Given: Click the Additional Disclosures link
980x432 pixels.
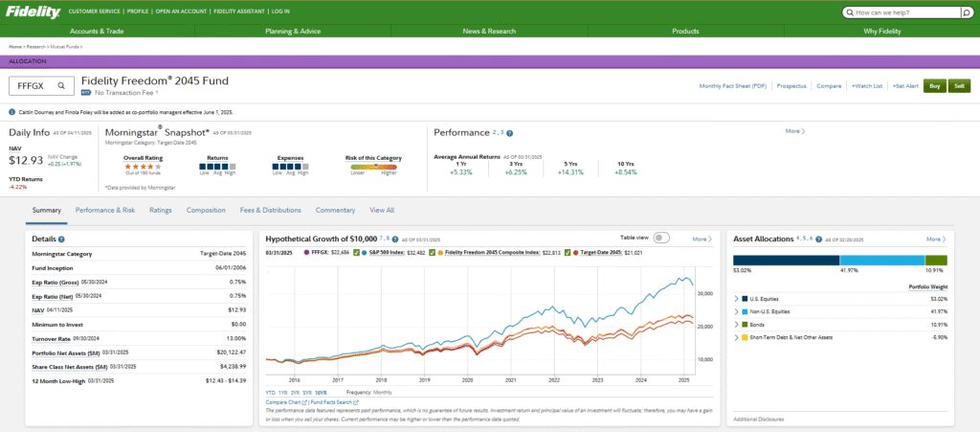Looking at the screenshot, I should [759, 420].
